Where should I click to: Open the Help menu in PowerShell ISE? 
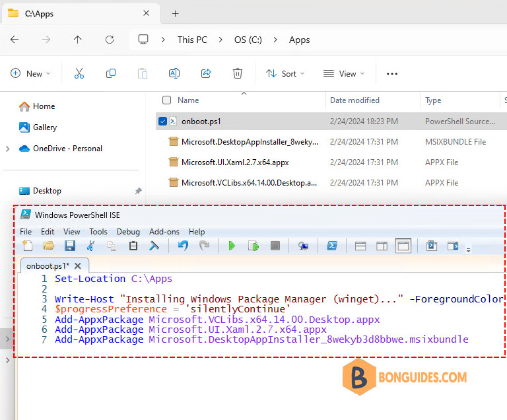(x=197, y=232)
